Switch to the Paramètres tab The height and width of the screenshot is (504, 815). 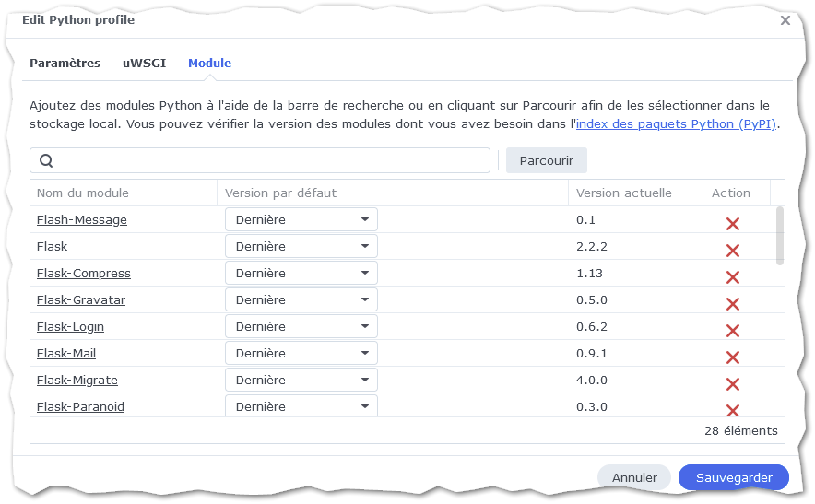tap(65, 64)
